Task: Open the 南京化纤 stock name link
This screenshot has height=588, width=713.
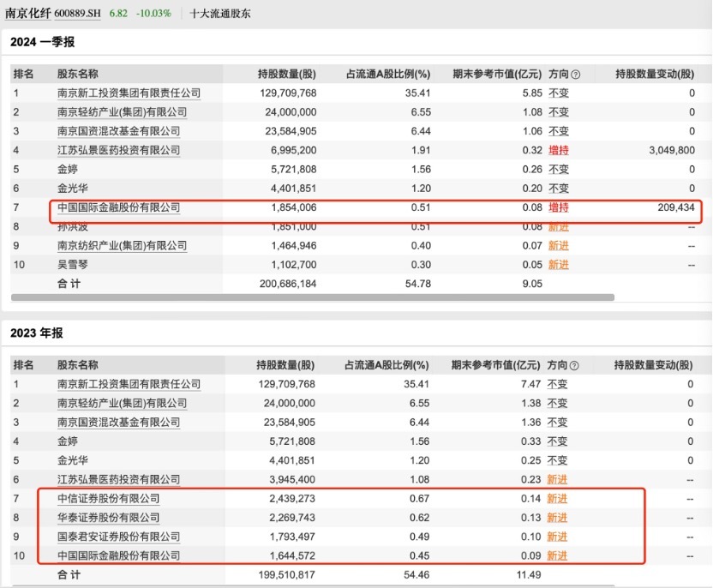Action: tap(28, 13)
